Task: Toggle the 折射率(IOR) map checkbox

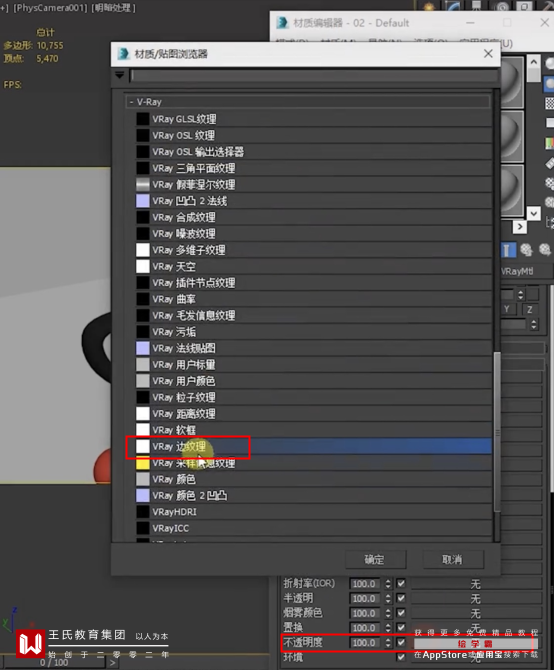Action: 401,583
